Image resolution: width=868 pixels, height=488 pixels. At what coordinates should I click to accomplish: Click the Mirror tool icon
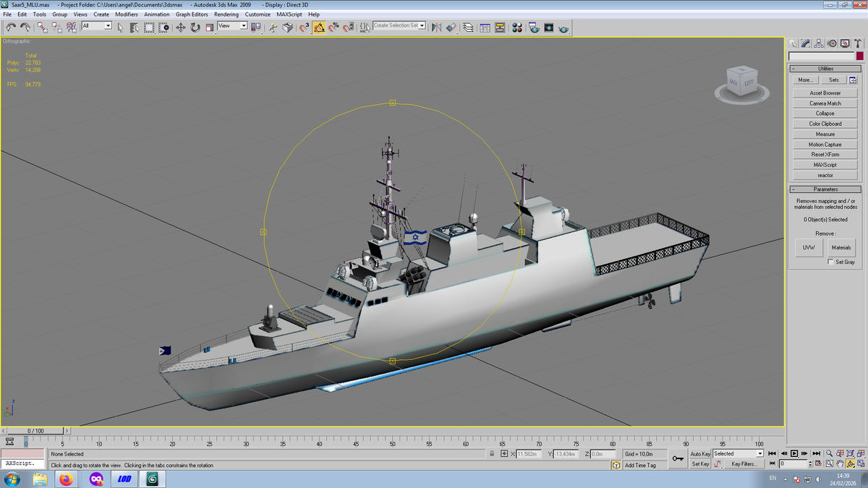(x=436, y=27)
